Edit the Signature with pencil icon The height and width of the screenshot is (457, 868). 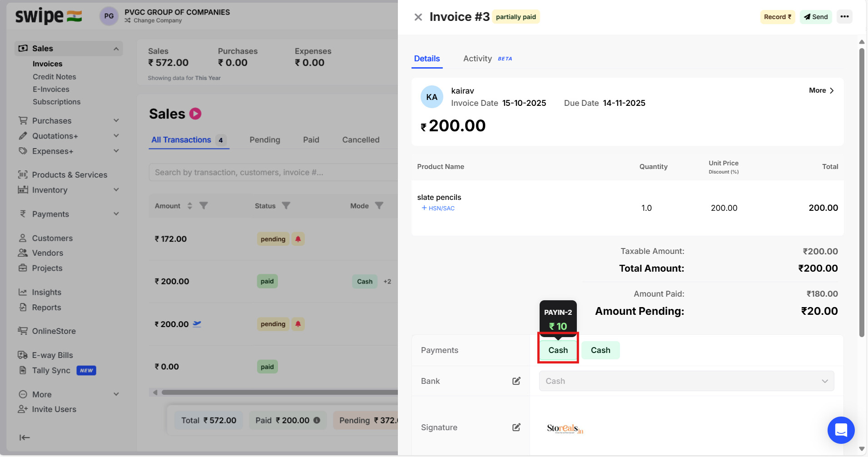(516, 427)
